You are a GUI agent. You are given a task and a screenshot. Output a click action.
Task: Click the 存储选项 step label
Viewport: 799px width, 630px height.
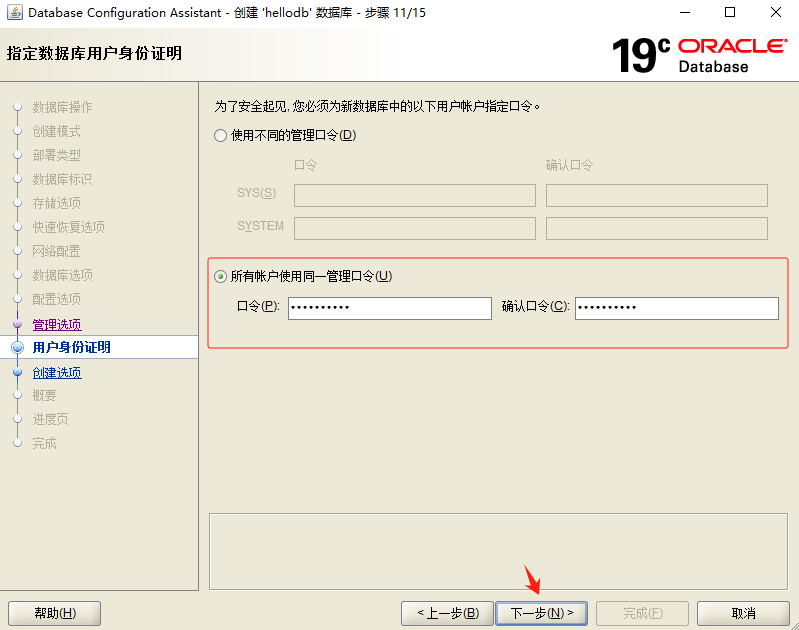57,203
